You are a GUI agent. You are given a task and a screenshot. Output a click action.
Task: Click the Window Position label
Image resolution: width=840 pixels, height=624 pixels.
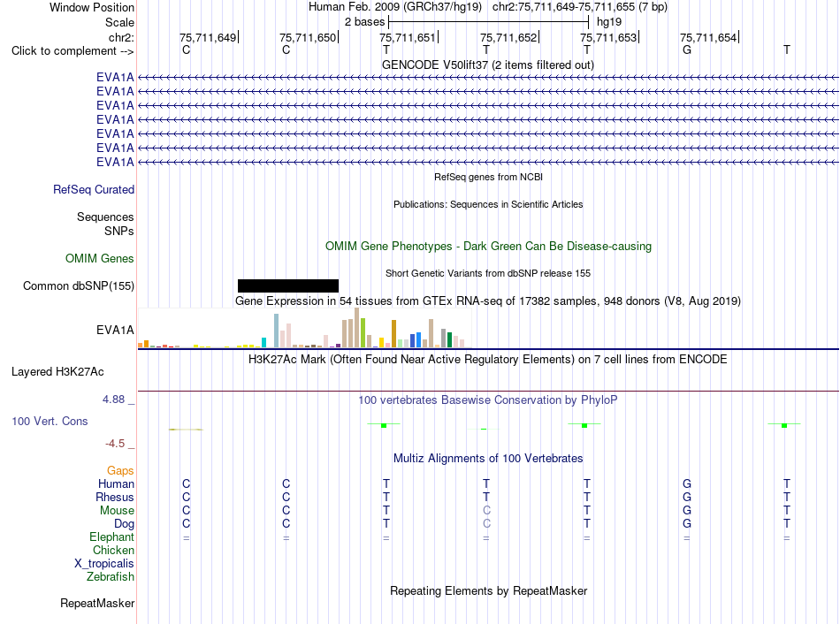click(x=92, y=7)
